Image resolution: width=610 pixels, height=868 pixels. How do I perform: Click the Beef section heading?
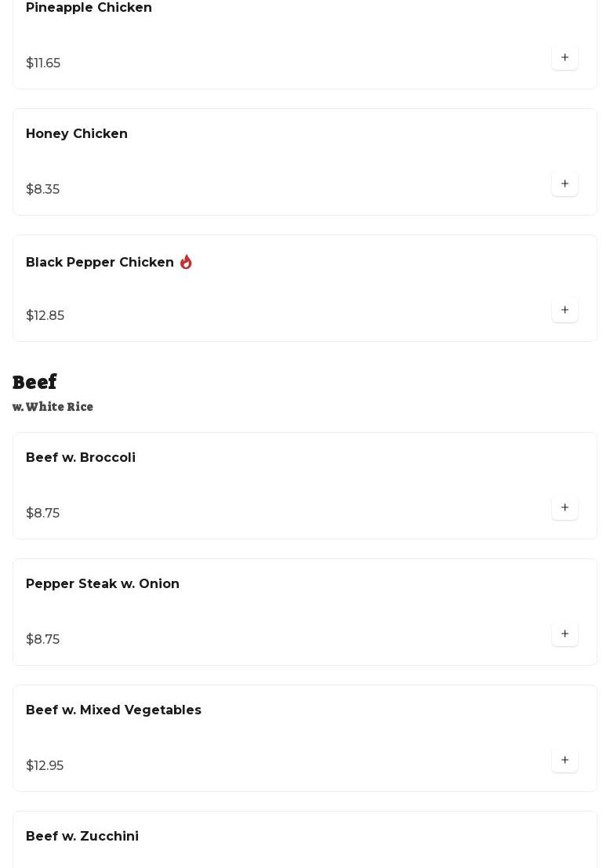pyautogui.click(x=34, y=382)
